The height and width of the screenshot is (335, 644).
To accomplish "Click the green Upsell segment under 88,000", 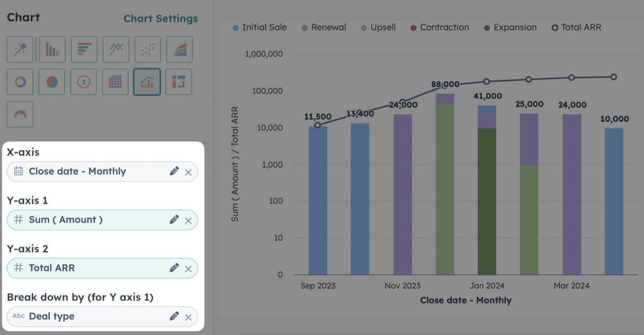I will 445,189.
